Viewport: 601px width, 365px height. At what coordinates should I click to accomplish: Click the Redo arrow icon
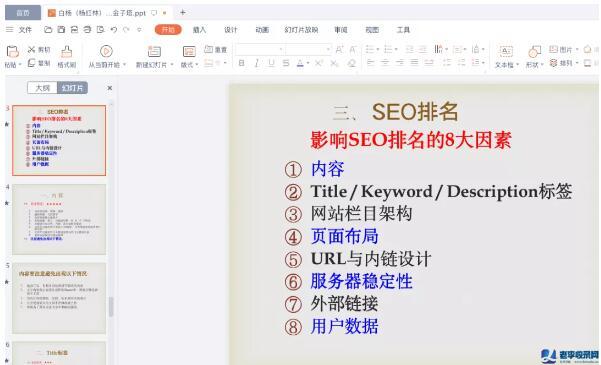point(126,30)
